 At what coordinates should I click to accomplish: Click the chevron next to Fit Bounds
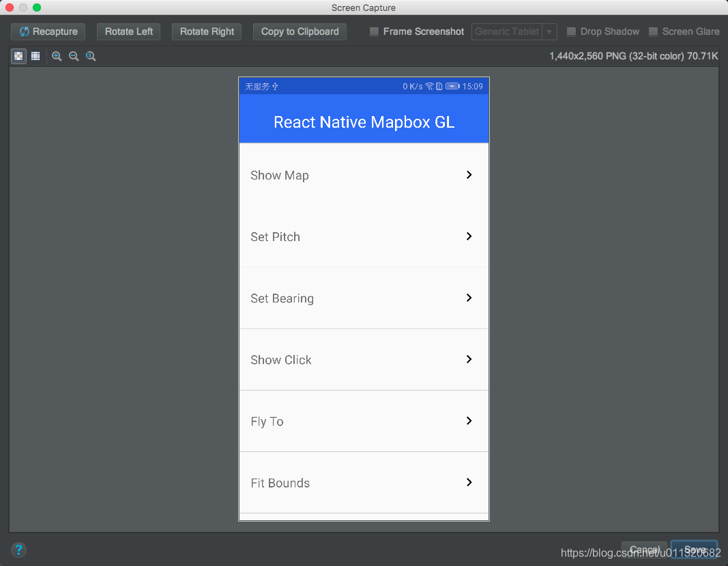469,482
